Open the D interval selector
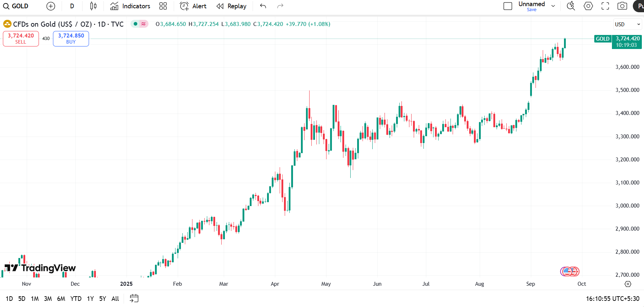644x307 pixels. [x=72, y=6]
